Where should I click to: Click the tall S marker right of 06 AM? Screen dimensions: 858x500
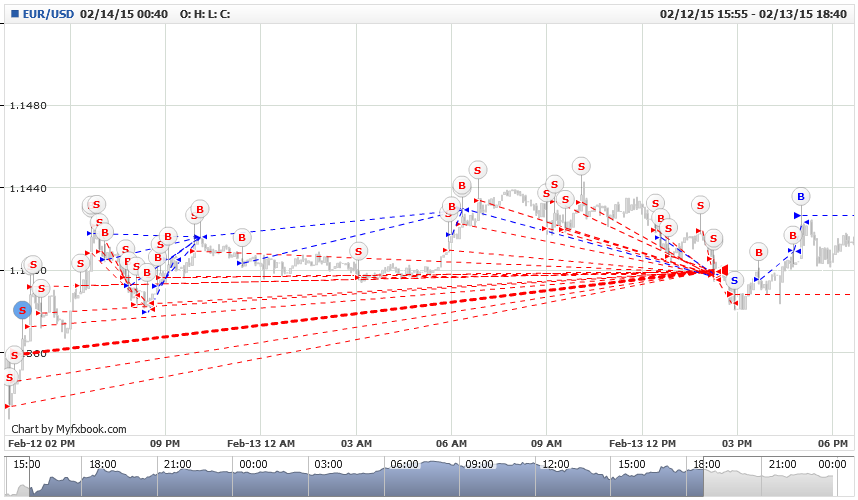(x=478, y=170)
